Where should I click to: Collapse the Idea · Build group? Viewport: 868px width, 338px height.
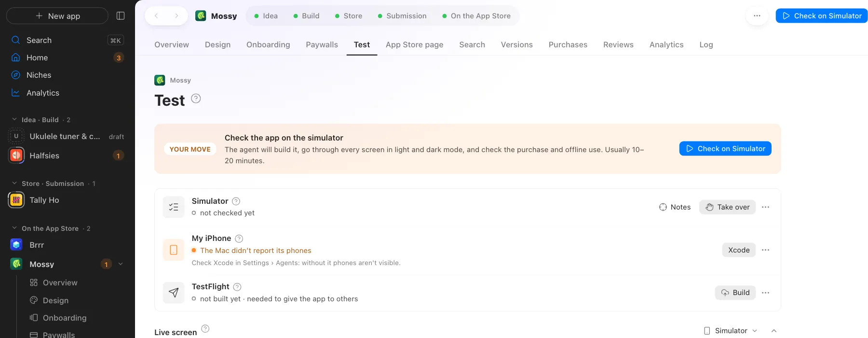tap(14, 119)
